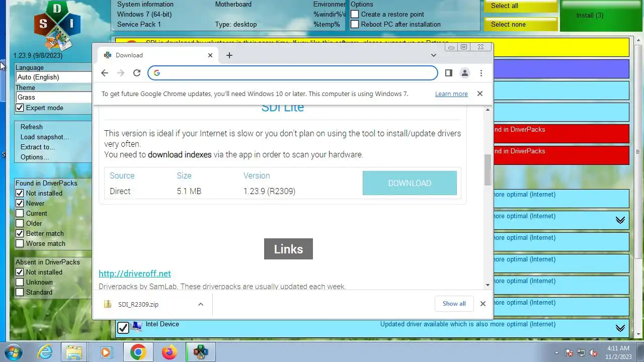Open a new Chrome tab
644x362 pixels.
[229, 55]
